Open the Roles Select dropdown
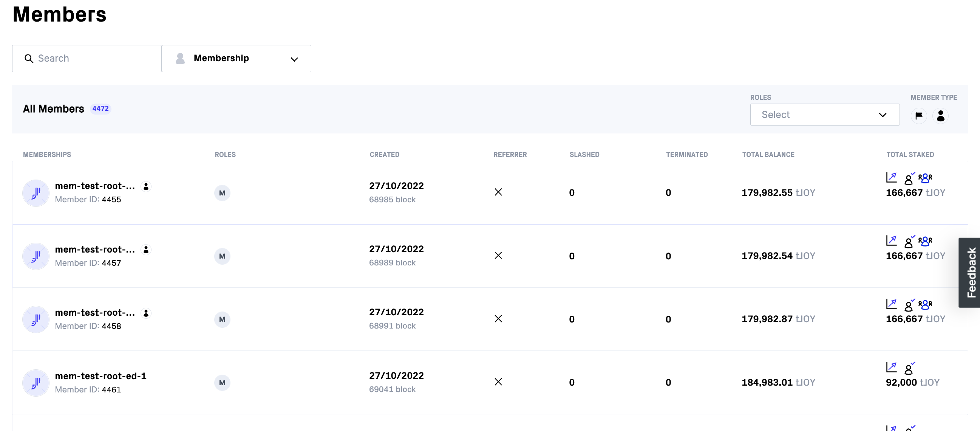 [x=824, y=115]
